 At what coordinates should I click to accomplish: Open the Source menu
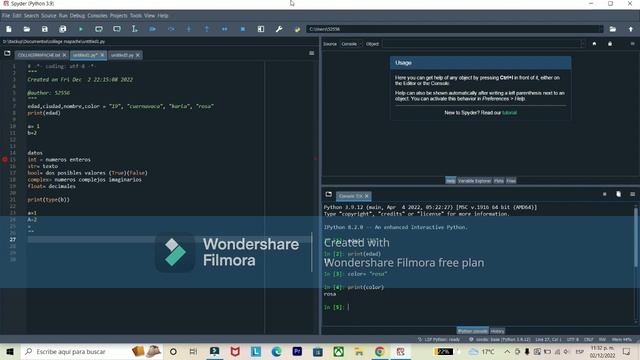(49, 16)
